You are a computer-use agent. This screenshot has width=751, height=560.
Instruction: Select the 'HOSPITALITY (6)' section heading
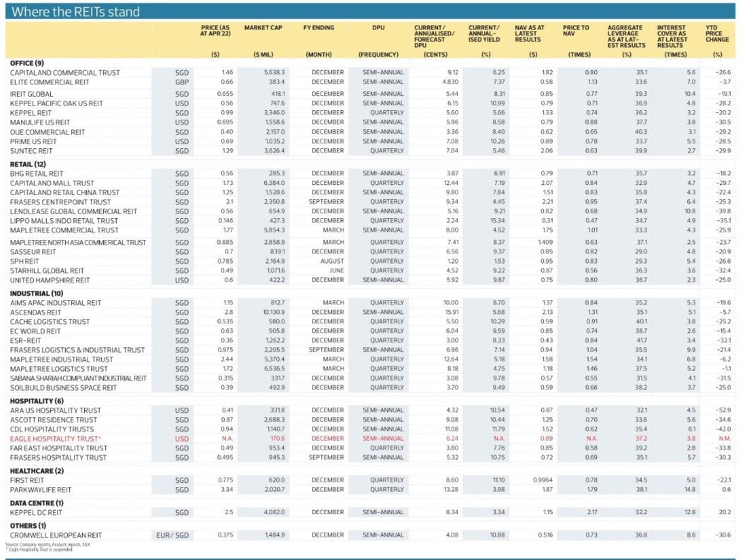point(37,401)
